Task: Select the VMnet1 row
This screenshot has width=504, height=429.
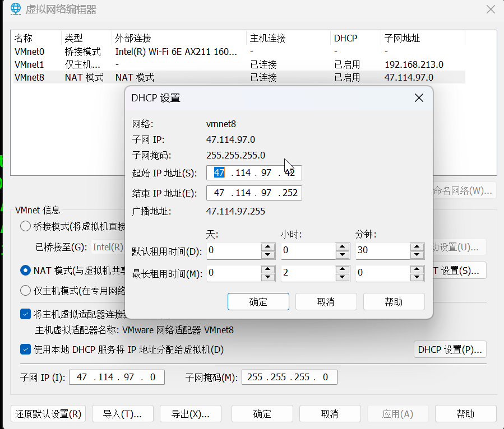Action: tap(239, 64)
